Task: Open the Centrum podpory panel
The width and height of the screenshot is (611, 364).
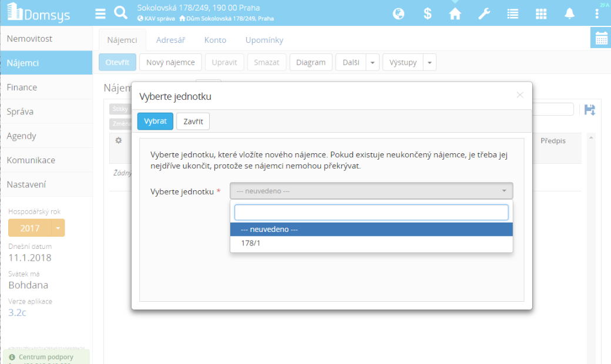Action: (46, 357)
